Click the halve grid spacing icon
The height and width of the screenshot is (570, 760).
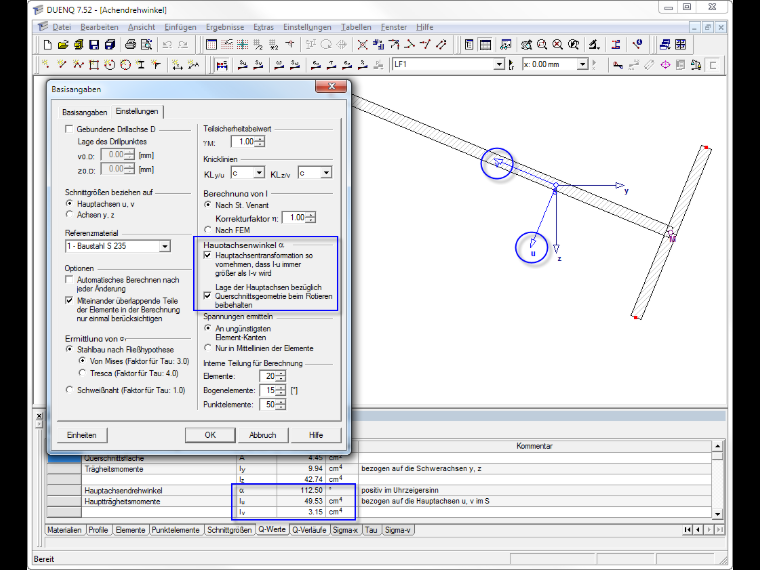258,45
